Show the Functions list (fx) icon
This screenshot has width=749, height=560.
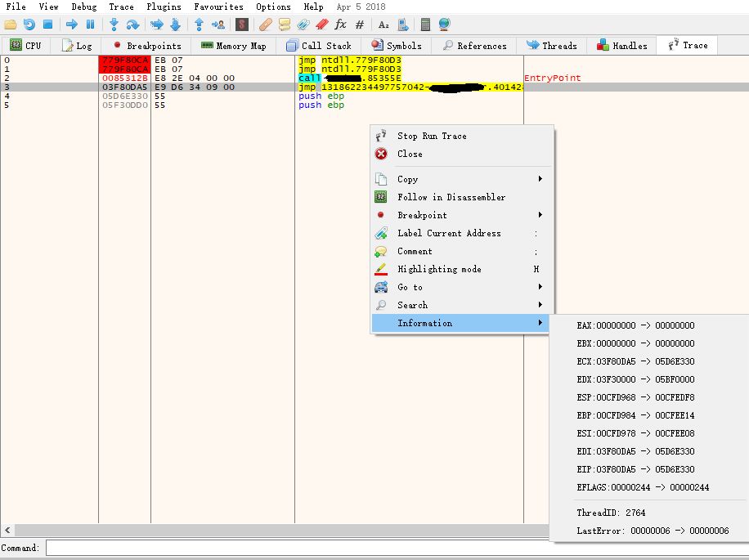341,25
